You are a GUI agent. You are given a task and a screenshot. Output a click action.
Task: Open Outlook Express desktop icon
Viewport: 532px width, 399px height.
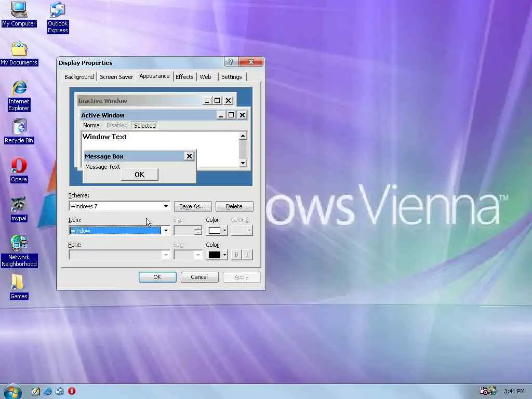click(58, 17)
